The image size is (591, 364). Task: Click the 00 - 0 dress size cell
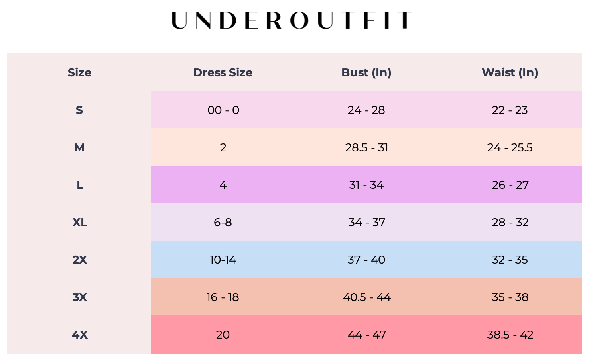pos(223,110)
